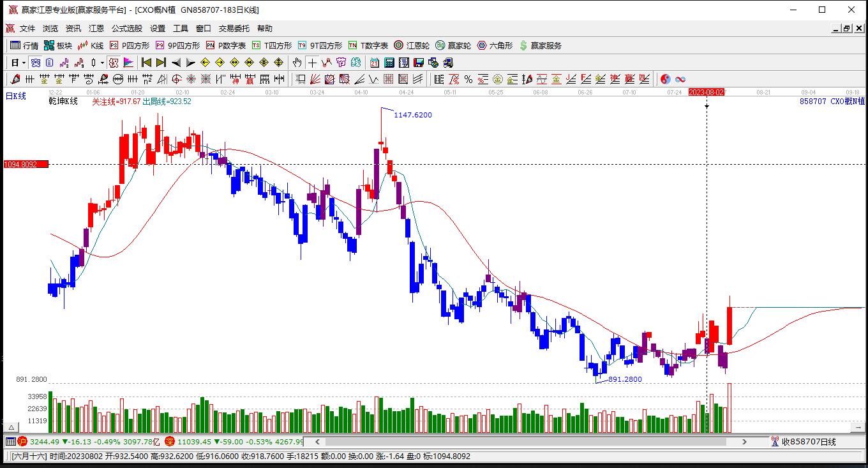868x468 pixels.
Task: Expand the candlestick chart type dropdown
Action: [102, 63]
